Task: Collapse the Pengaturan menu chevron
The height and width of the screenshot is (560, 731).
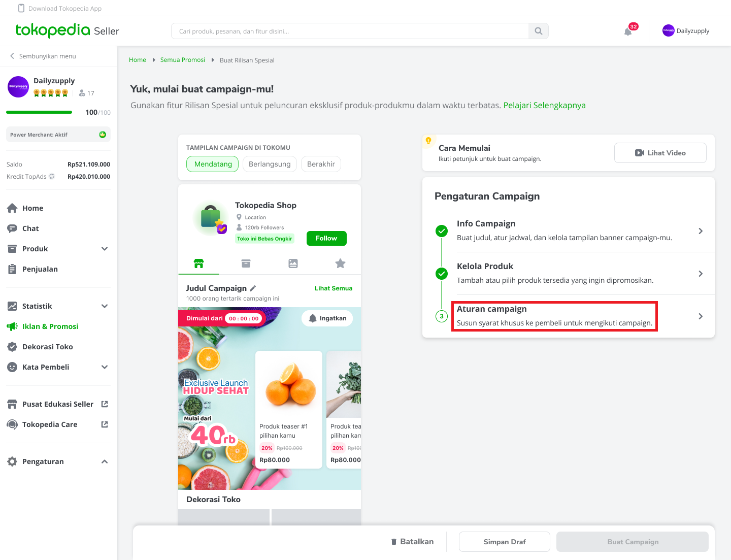Action: pos(105,462)
